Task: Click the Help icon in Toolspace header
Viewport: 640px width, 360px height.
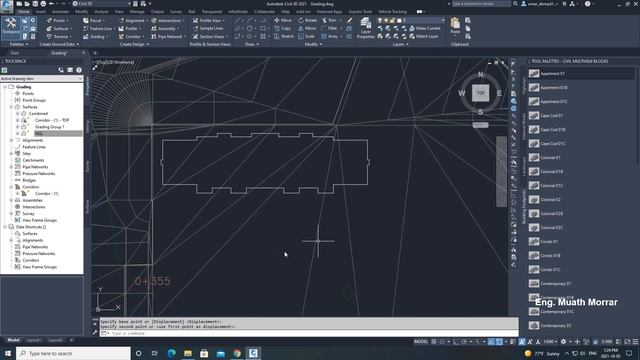Action: tap(79, 70)
